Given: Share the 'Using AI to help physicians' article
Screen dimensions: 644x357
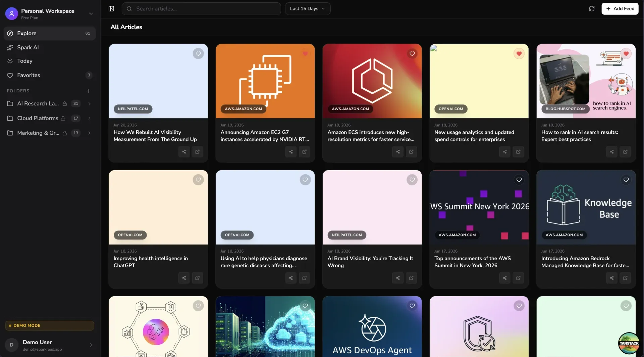Looking at the screenshot, I should (x=291, y=278).
